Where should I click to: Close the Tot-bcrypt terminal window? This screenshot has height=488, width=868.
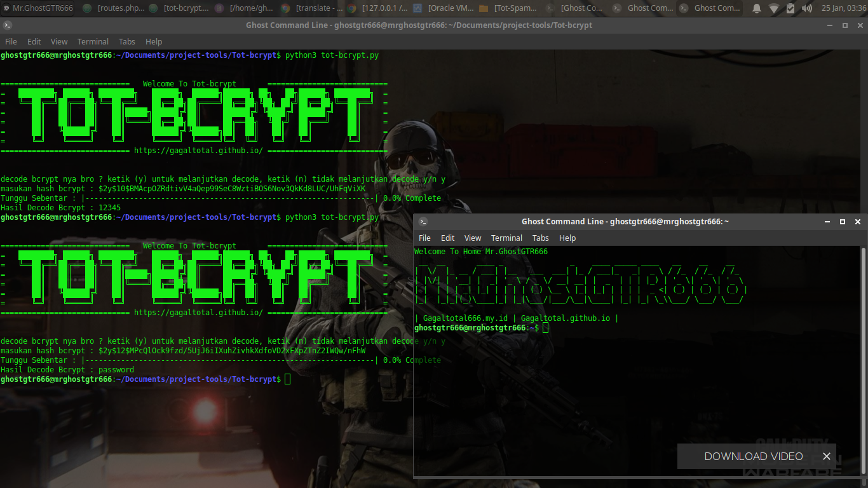(860, 25)
